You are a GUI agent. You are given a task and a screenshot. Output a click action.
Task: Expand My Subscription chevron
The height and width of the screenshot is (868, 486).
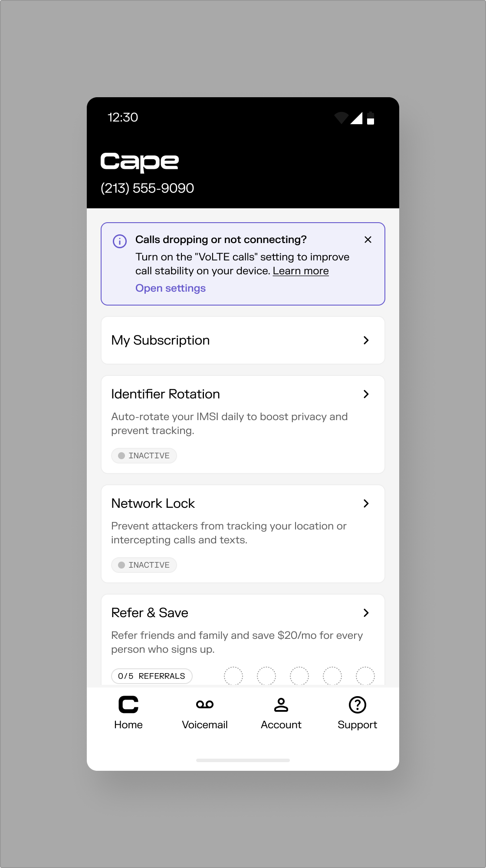[x=366, y=340]
